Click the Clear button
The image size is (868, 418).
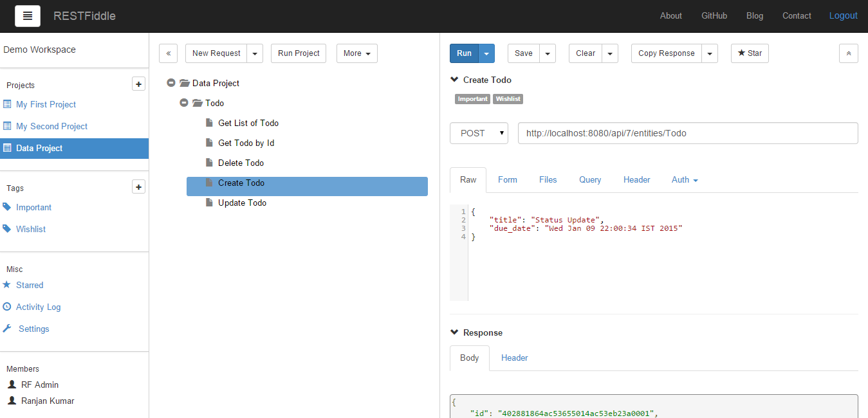(586, 53)
